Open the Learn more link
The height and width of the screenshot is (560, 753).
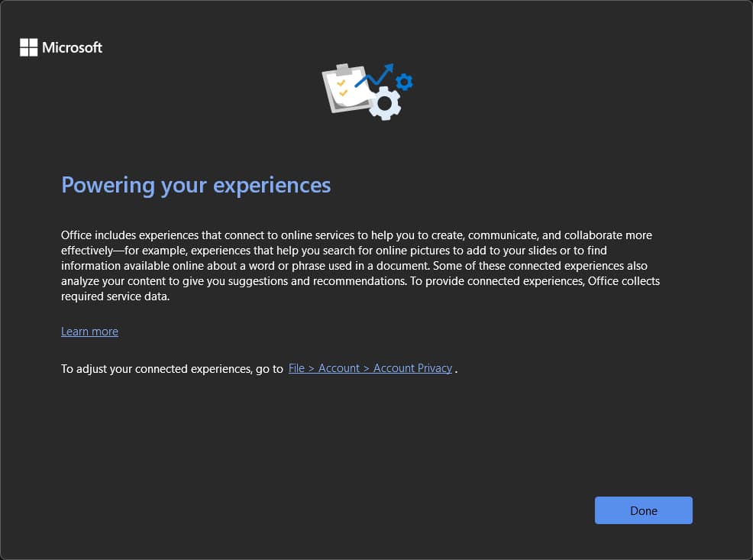[89, 332]
